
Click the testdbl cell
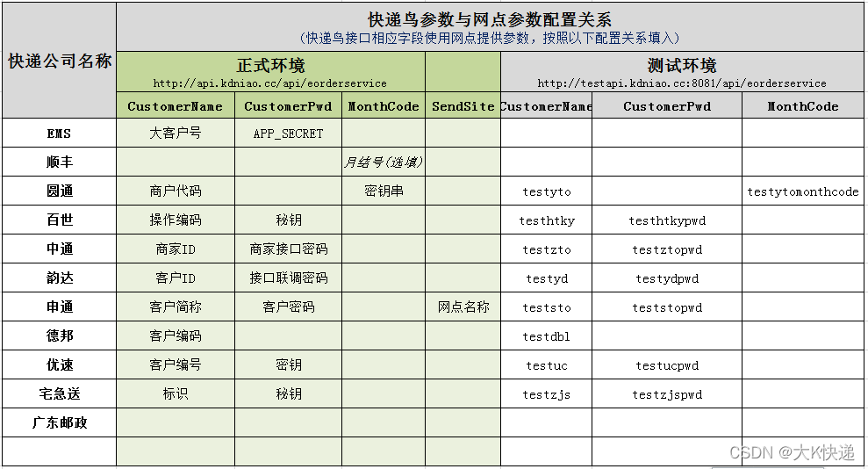(547, 336)
